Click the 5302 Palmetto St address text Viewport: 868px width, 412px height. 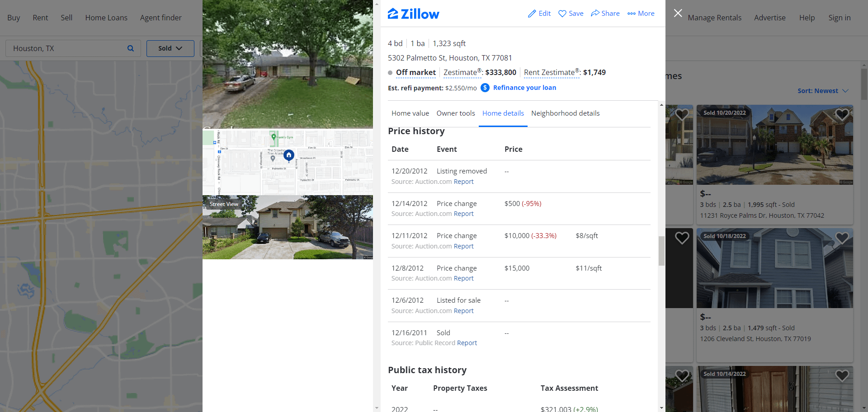click(450, 58)
